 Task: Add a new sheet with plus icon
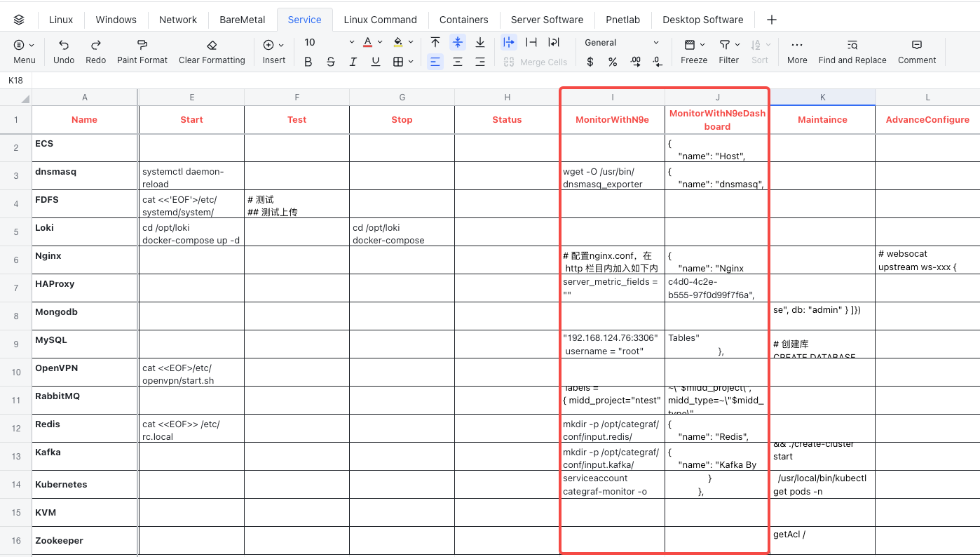(x=772, y=20)
